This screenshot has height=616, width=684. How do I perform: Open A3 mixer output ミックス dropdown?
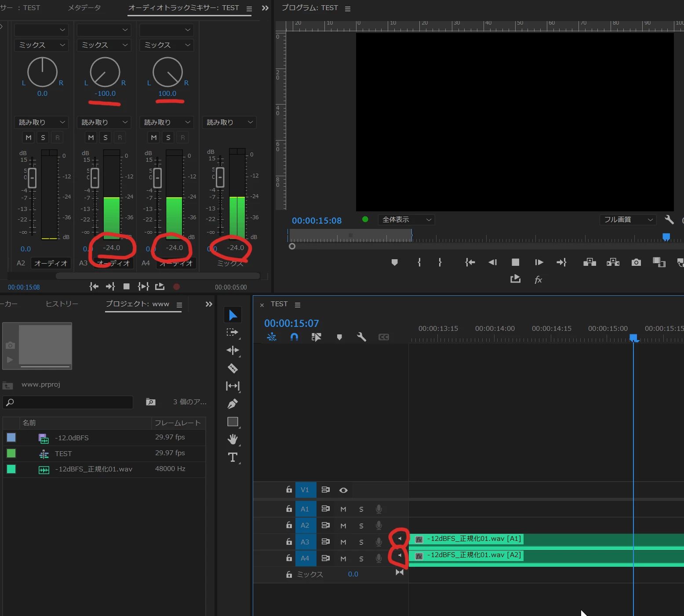point(104,45)
